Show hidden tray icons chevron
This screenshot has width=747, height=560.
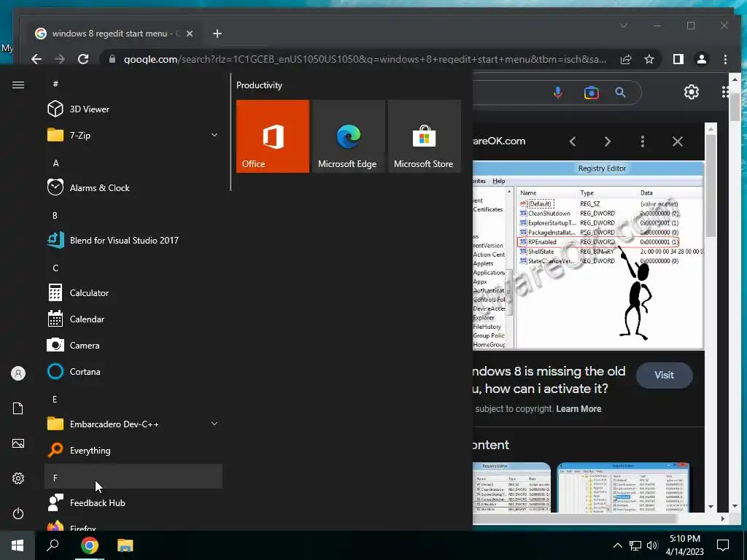pos(617,545)
